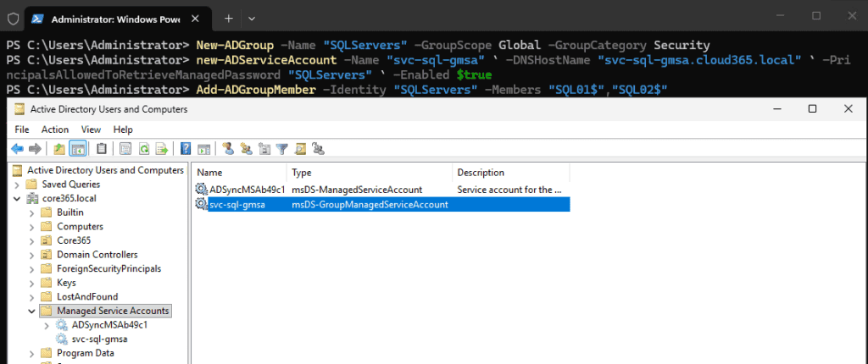Image resolution: width=868 pixels, height=364 pixels.
Task: Create a new user via toolbar icon
Action: 227,148
